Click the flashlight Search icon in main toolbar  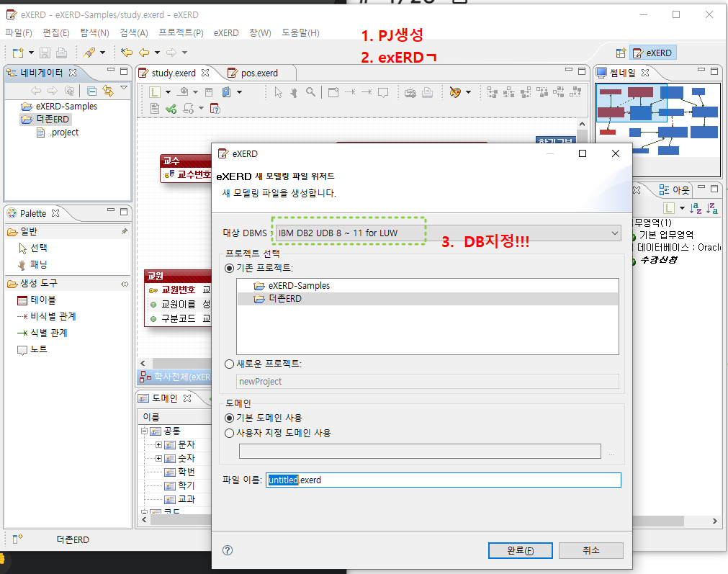click(89, 53)
